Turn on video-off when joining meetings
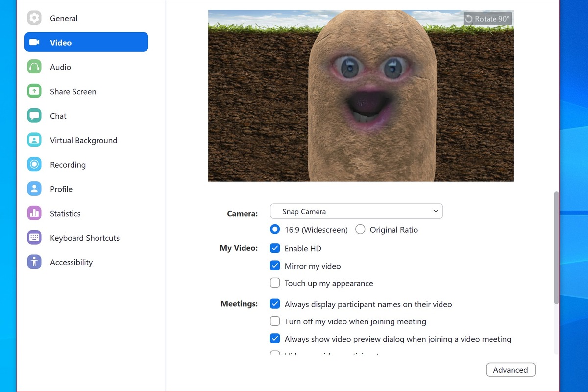Screen dimensions: 588x392 click(x=275, y=321)
